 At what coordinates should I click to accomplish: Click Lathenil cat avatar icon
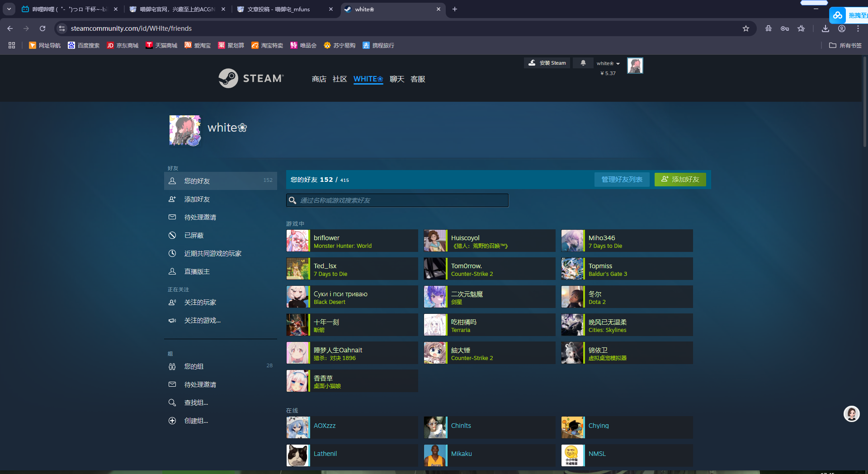(297, 455)
